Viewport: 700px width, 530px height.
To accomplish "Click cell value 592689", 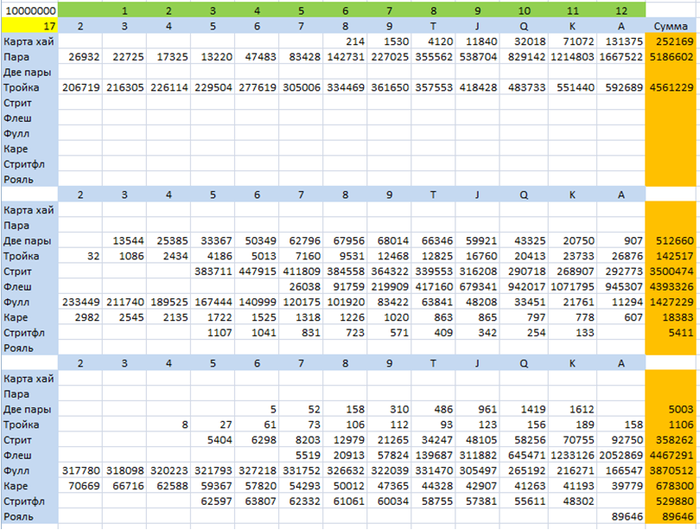I will click(x=621, y=88).
